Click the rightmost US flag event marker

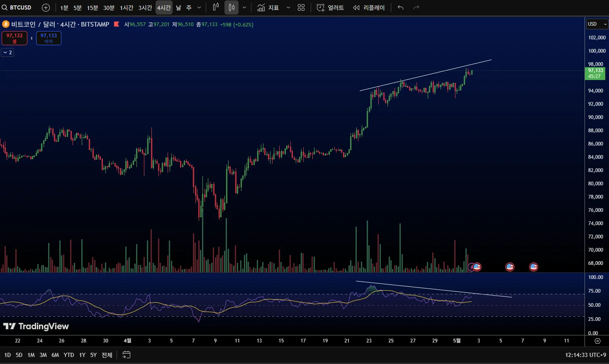click(x=533, y=267)
